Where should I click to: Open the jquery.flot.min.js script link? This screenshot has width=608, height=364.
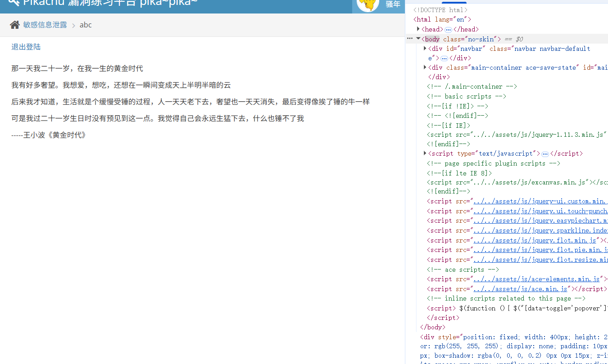[535, 240]
